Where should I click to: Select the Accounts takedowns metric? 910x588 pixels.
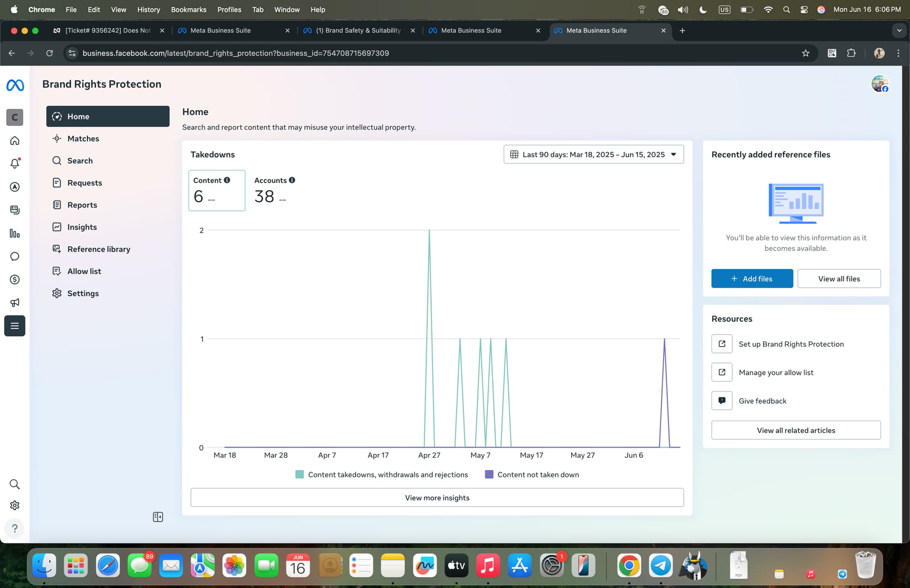pos(274,190)
